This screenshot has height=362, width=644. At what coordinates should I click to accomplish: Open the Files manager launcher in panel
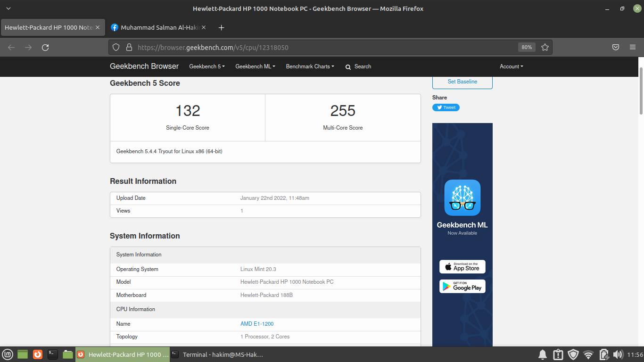(68, 354)
